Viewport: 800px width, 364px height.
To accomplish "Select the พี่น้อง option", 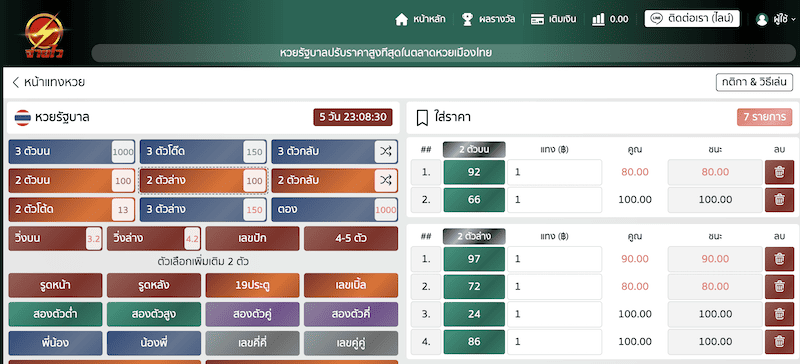I will [x=55, y=344].
